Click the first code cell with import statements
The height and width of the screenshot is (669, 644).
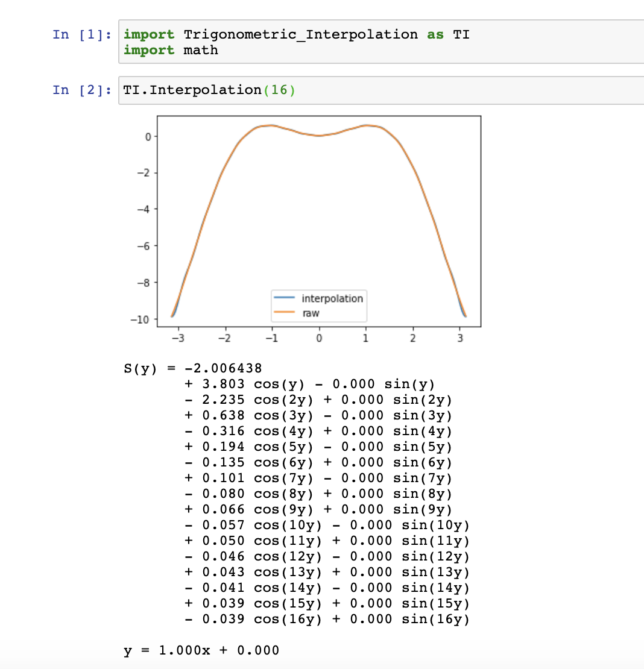click(x=381, y=42)
